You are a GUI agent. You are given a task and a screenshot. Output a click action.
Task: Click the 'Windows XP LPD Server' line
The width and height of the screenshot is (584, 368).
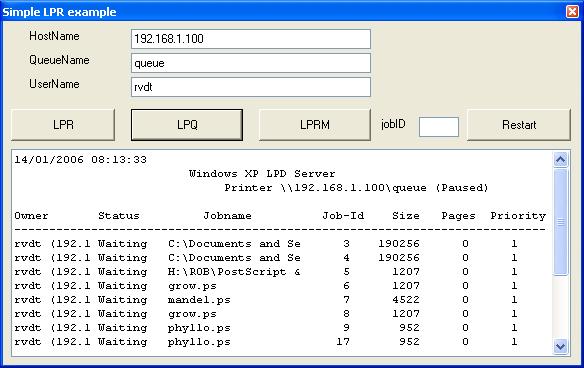pyautogui.click(x=262, y=174)
